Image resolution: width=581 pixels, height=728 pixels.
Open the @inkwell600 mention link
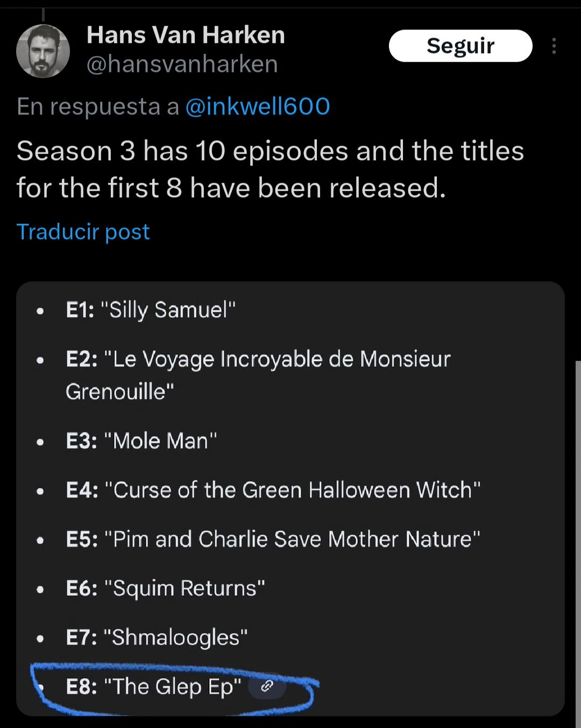pos(257,106)
